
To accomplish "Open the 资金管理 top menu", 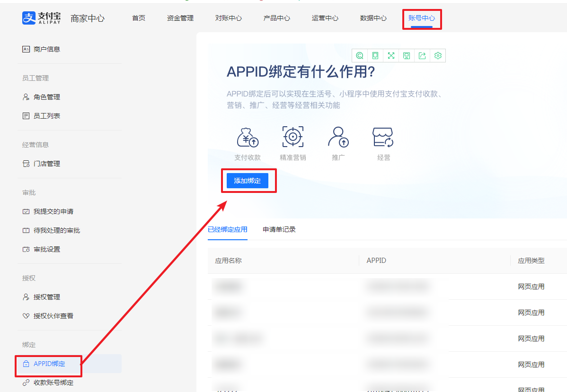I will click(x=180, y=18).
